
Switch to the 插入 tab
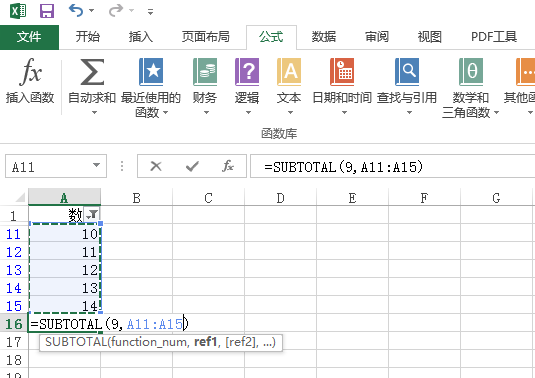point(141,37)
